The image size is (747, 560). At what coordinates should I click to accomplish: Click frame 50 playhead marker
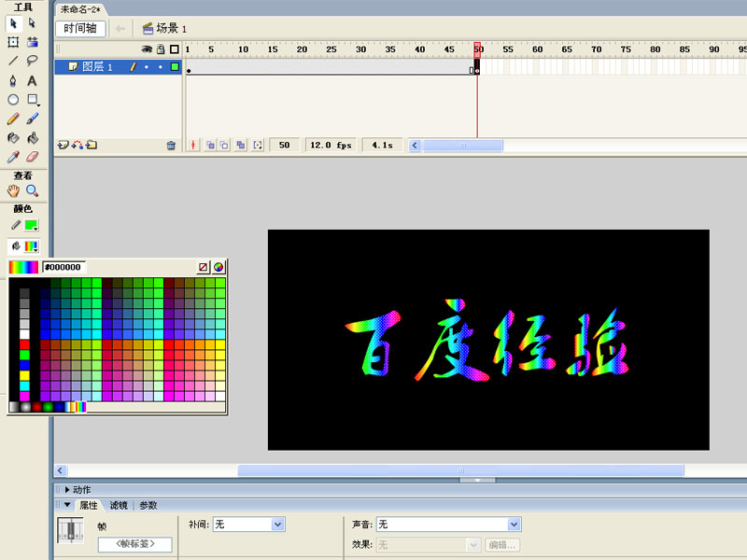(477, 49)
